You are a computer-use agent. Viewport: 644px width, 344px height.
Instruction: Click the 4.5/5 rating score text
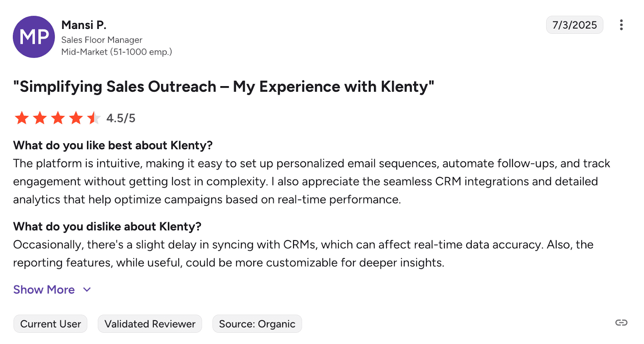pos(121,118)
